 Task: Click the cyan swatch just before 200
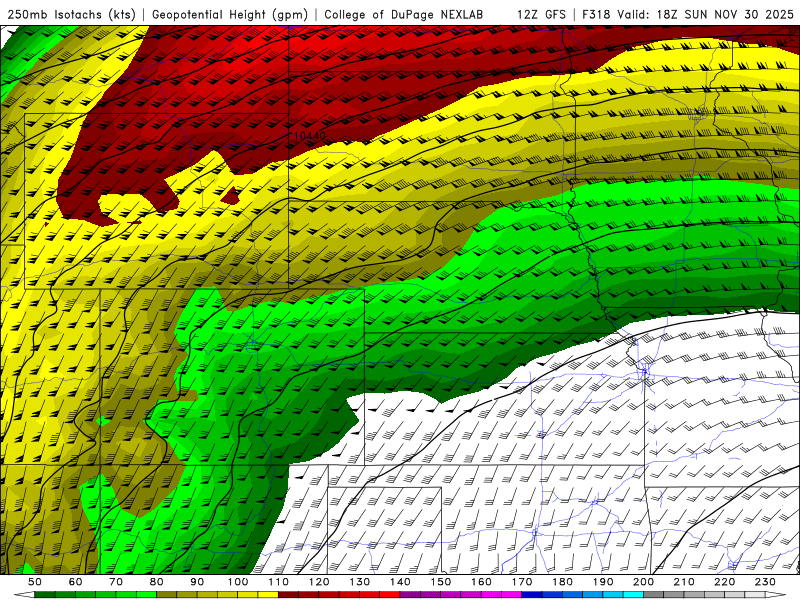point(634,595)
